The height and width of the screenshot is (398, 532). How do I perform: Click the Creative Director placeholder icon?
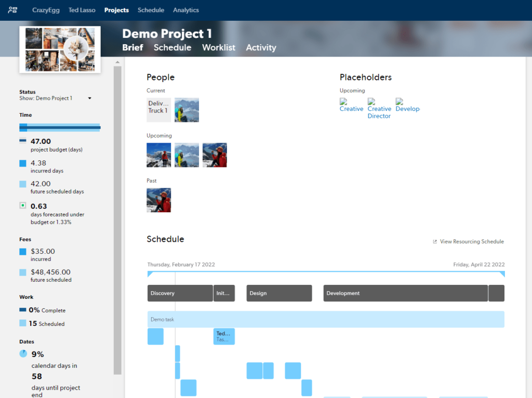[x=371, y=102]
